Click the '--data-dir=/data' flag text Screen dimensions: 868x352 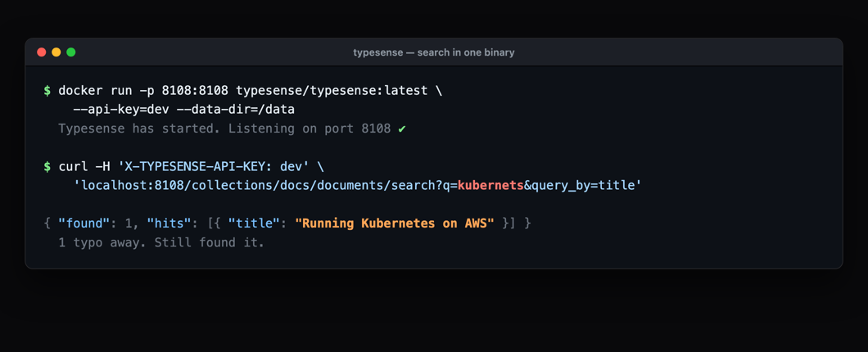[236, 110]
